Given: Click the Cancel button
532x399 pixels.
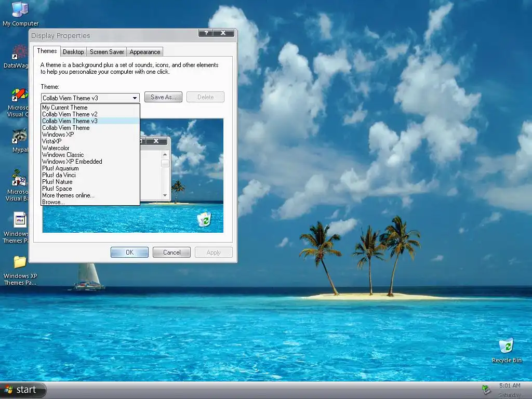Looking at the screenshot, I should (171, 252).
